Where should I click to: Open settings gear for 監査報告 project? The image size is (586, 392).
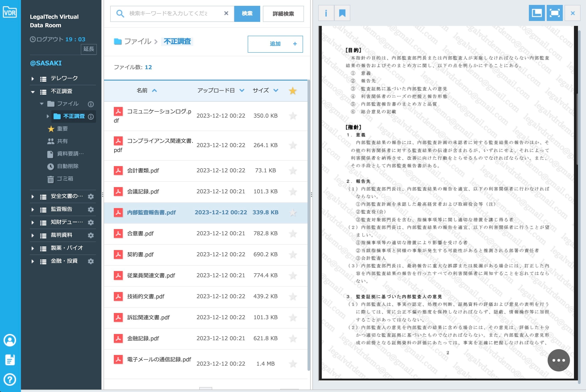click(91, 209)
